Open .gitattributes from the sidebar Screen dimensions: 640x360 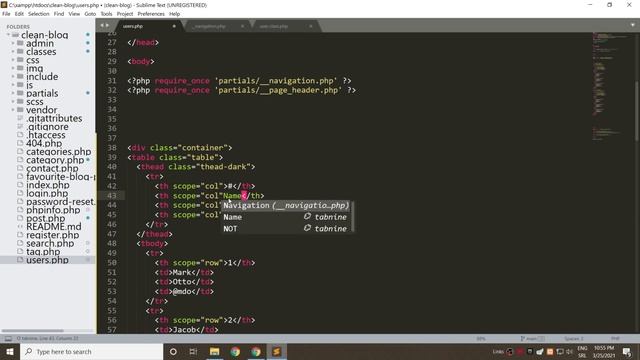[x=54, y=118]
